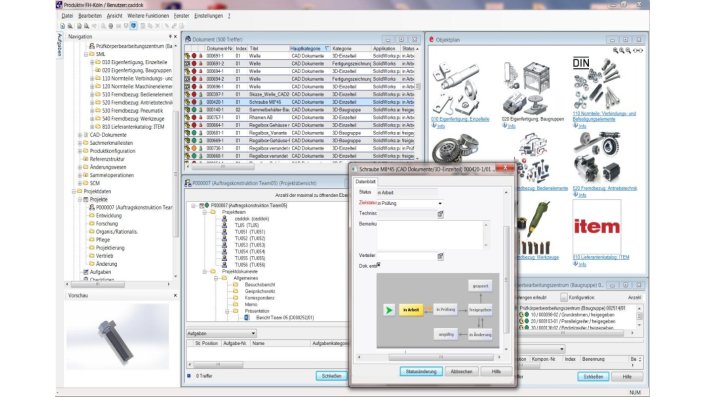Select the Entwicklung folder under Projekte
This screenshot has height=397, width=705.
coord(109,216)
